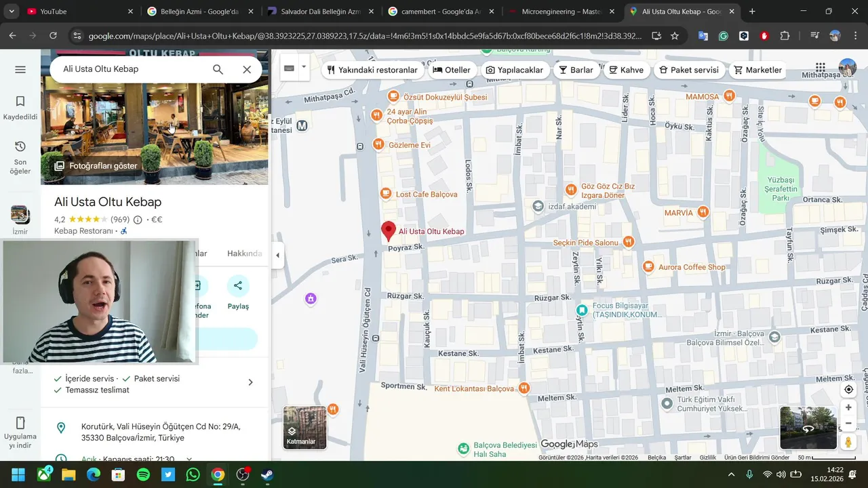
Task: Clear the Ali Usta Oltu Kebap search
Action: [x=247, y=69]
